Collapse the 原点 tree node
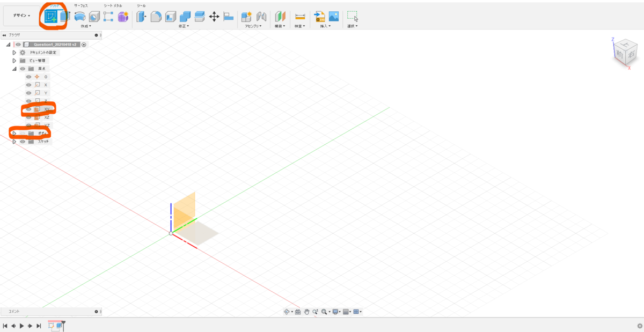The height and width of the screenshot is (332, 644). (x=14, y=69)
